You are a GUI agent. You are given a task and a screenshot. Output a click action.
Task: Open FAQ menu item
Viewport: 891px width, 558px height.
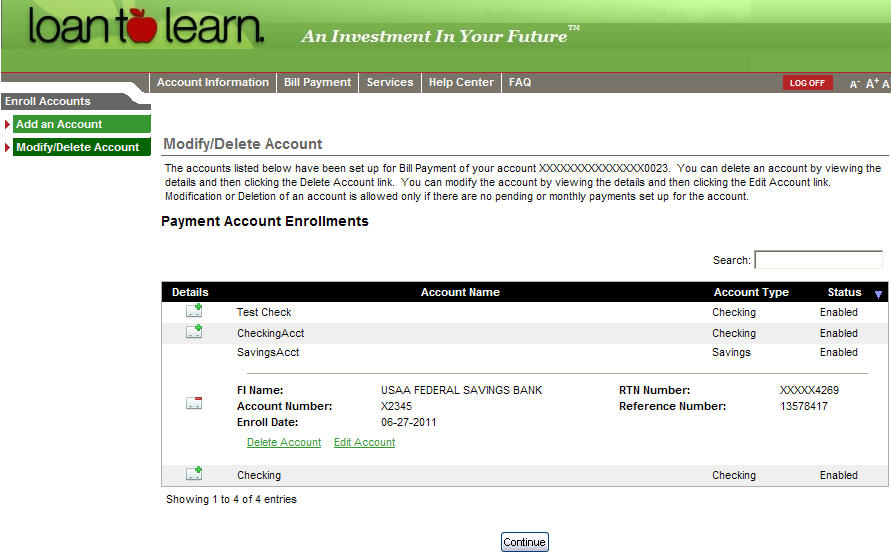520,82
